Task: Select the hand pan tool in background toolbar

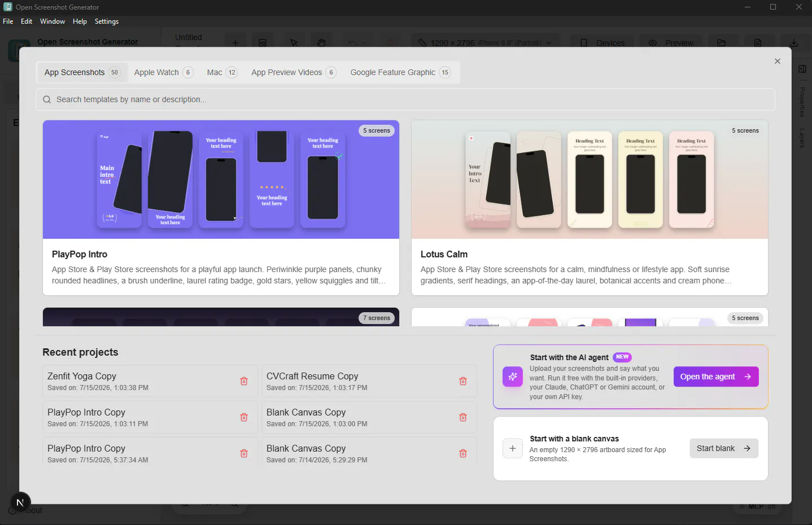Action: click(321, 43)
